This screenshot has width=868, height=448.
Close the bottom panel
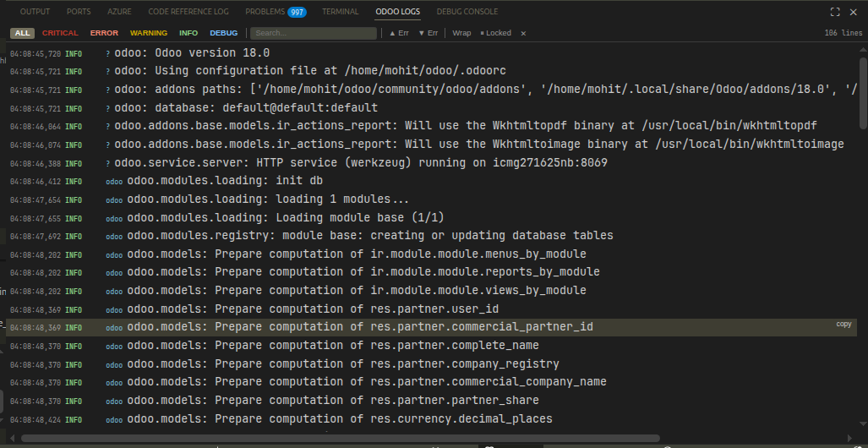tap(853, 12)
